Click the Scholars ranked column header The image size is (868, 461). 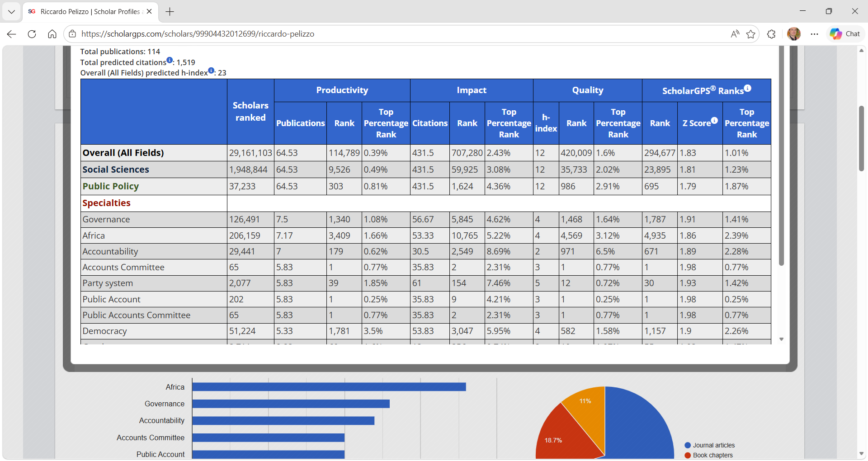pos(250,112)
